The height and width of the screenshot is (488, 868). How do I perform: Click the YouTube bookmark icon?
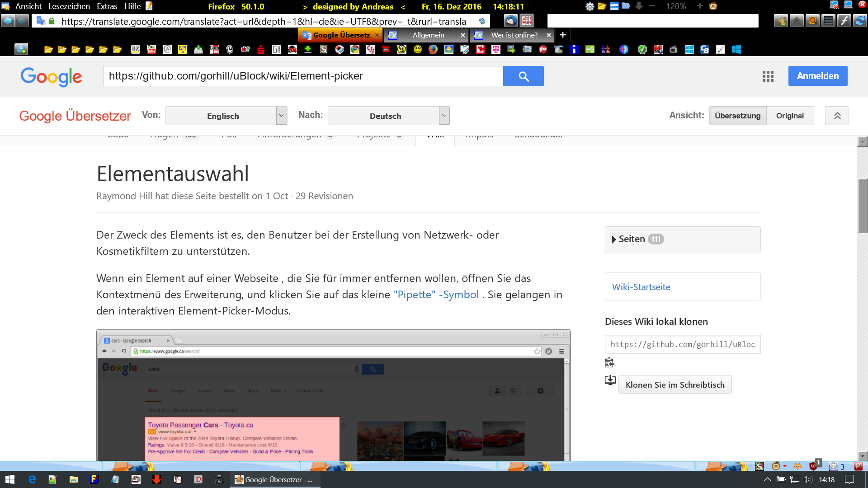coord(151,49)
